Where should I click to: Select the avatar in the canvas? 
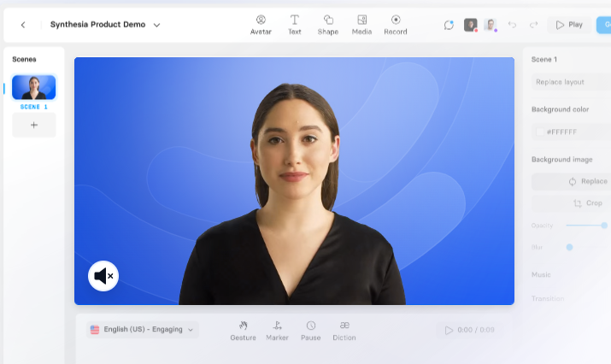(x=292, y=195)
